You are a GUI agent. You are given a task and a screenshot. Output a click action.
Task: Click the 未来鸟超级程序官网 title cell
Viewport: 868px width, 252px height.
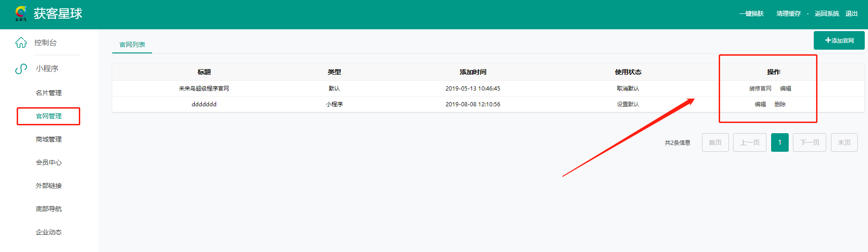(x=204, y=88)
